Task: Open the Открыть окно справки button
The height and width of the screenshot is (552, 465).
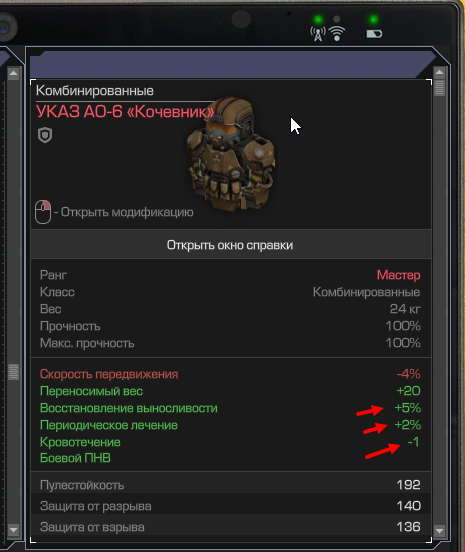Action: pos(231,244)
